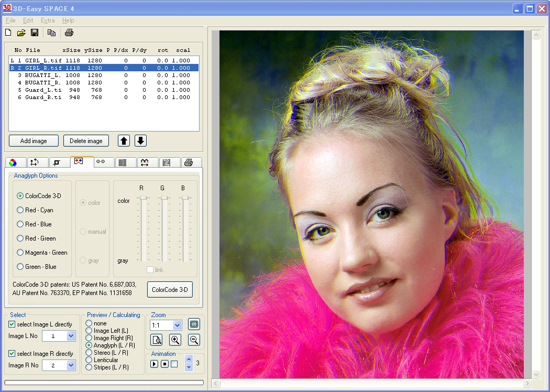Open the Image R No dropdown
The width and height of the screenshot is (550, 392).
[71, 365]
